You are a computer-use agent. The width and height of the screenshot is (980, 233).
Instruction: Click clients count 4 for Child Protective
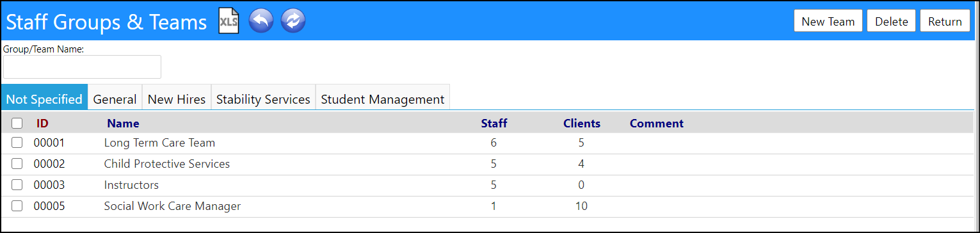[x=581, y=164]
